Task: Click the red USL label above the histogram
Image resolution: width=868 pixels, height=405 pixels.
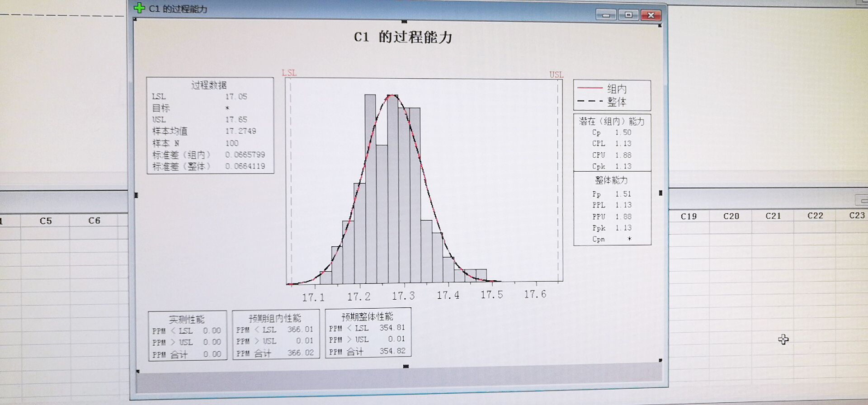Action: [x=556, y=75]
